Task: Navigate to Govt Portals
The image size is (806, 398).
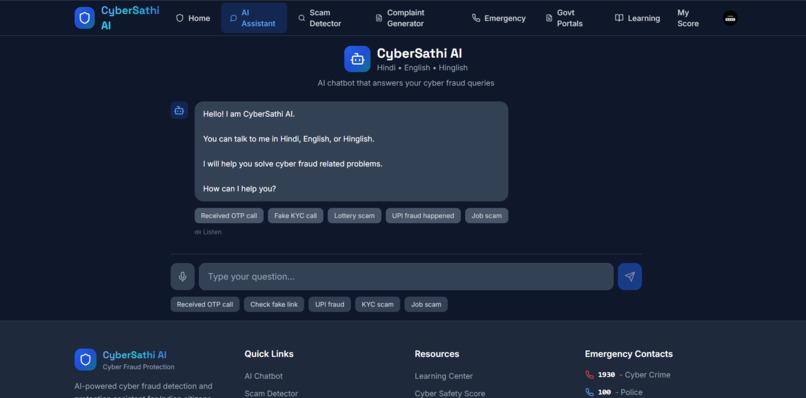Action: [x=565, y=18]
